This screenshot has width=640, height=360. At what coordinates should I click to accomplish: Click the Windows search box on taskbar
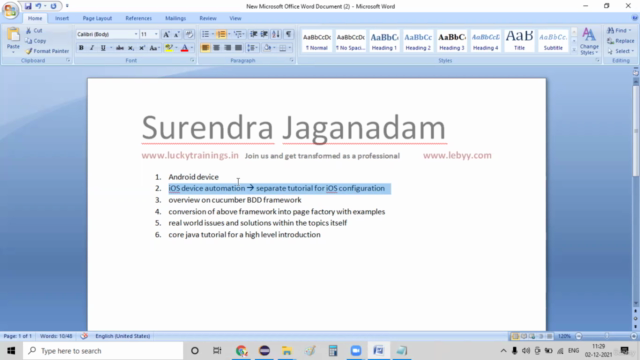(x=103, y=351)
